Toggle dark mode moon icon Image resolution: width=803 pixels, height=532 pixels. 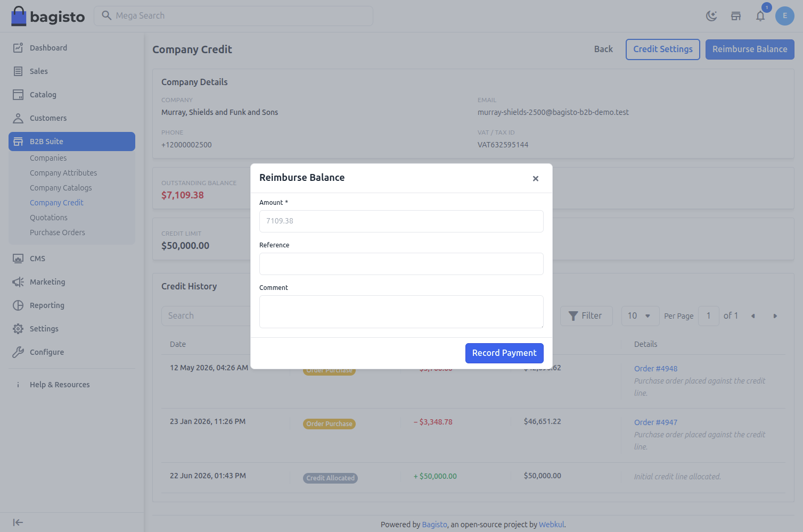(711, 16)
